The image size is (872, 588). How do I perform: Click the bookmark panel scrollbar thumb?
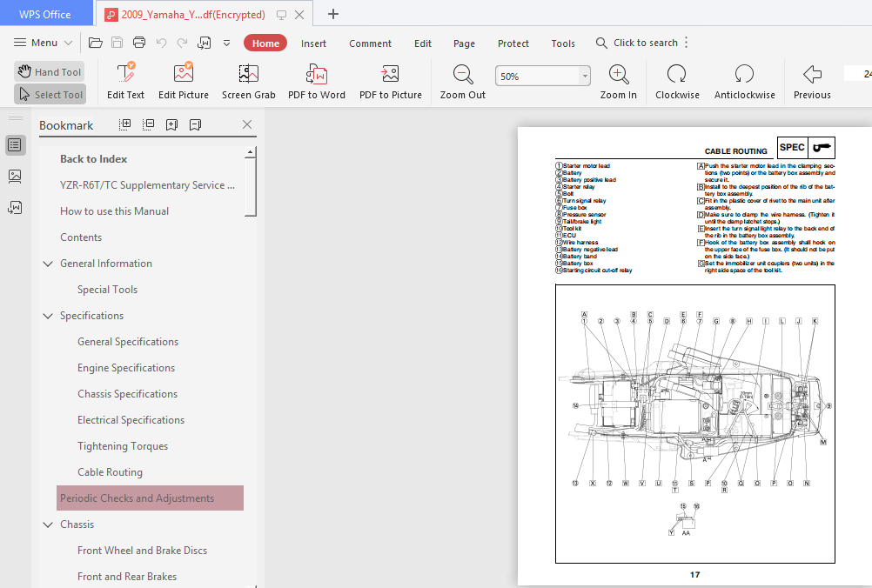[x=251, y=187]
